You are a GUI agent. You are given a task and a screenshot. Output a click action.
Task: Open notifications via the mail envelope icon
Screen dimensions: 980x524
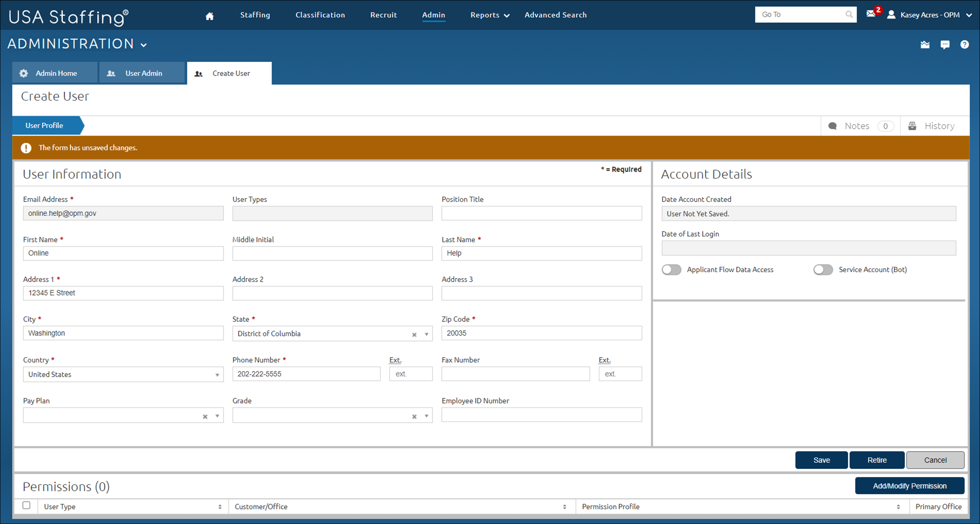(x=871, y=15)
